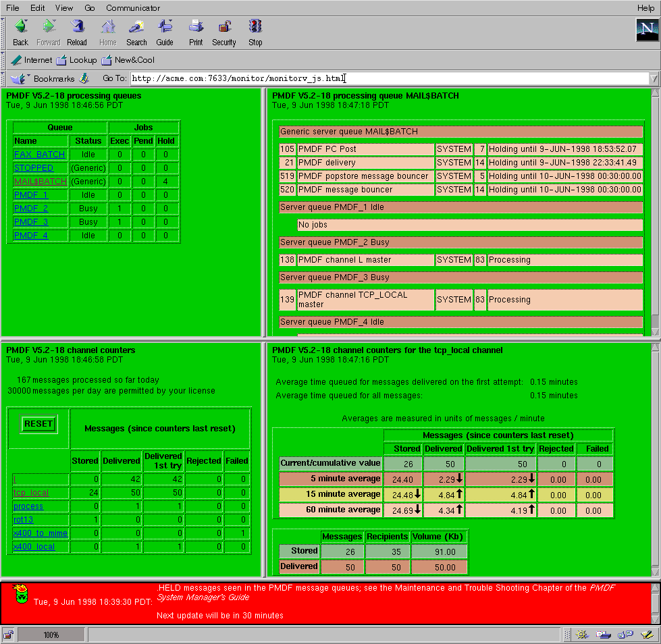Image resolution: width=661 pixels, height=644 pixels.
Task: Open the Communicator menu
Action: tap(133, 7)
